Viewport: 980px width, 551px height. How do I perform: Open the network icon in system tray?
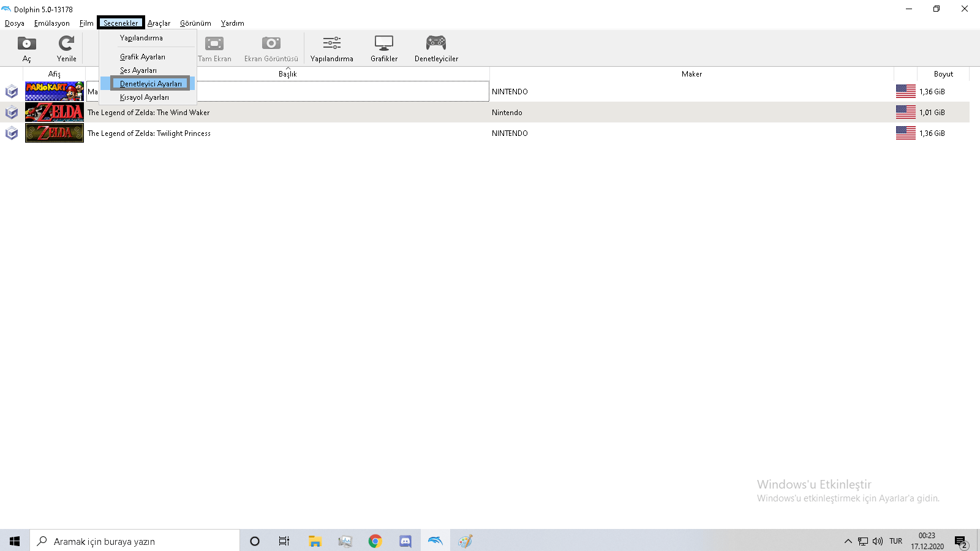pos(863,541)
